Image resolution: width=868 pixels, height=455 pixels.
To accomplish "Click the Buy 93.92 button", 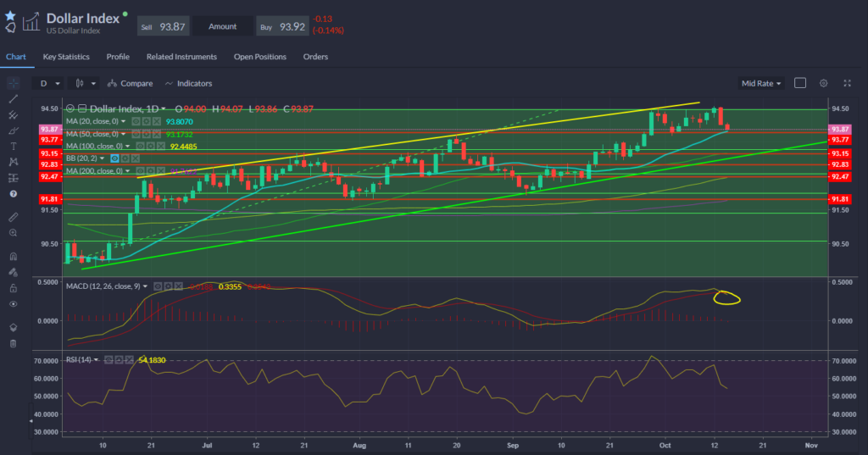I will tap(282, 26).
